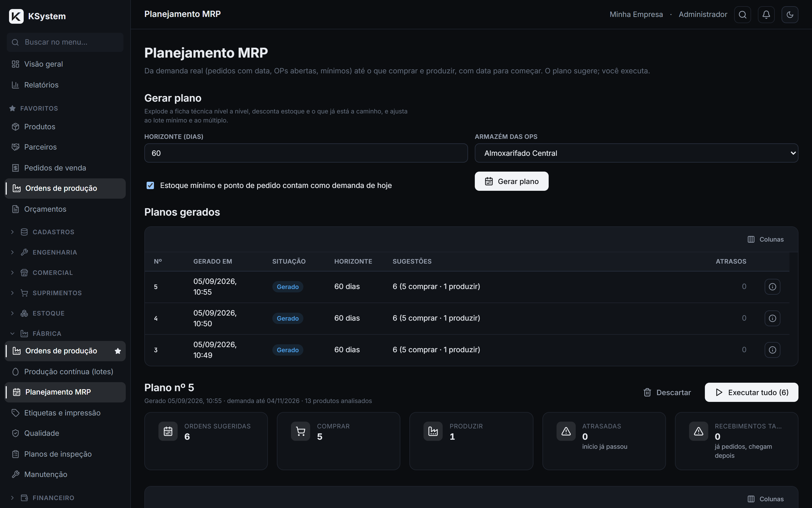Collapse the Fábrica menu section

pos(65,333)
